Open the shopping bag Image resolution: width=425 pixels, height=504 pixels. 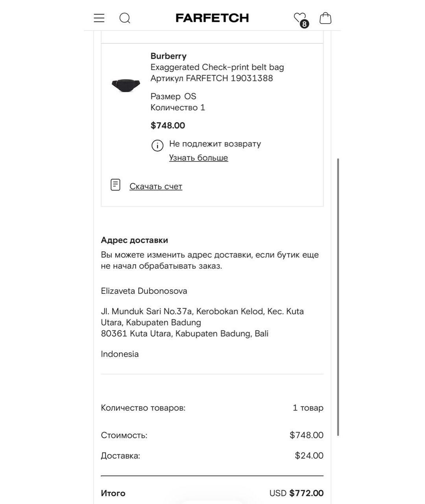point(325,18)
